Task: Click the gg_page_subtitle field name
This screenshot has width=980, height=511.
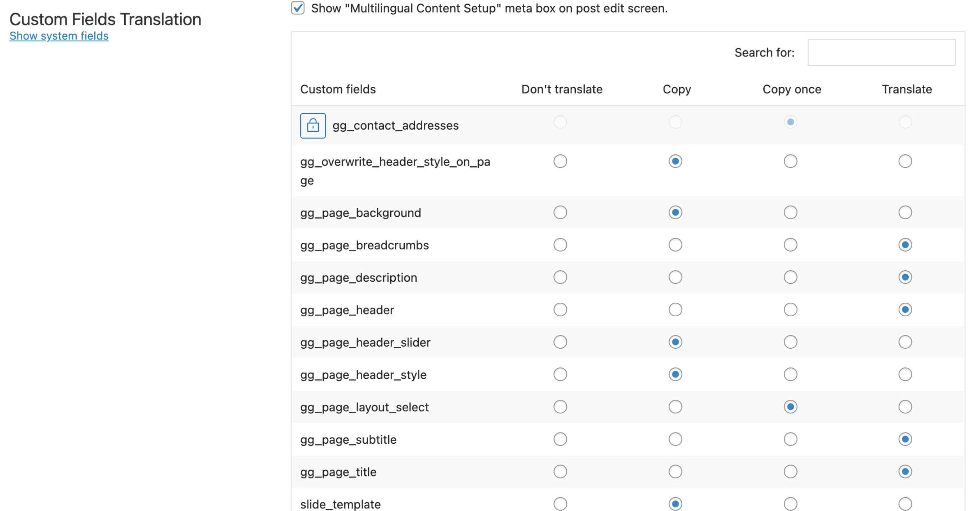Action: [348, 439]
